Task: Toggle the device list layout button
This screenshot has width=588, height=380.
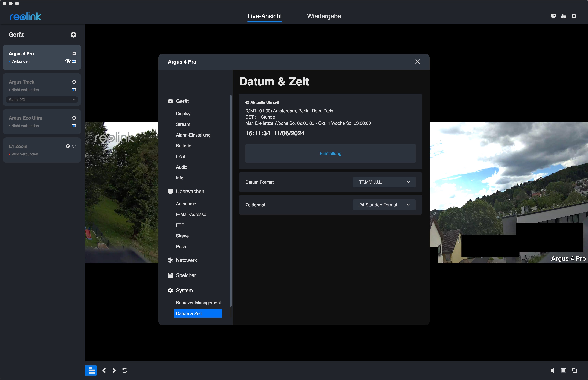Action: tap(91, 370)
